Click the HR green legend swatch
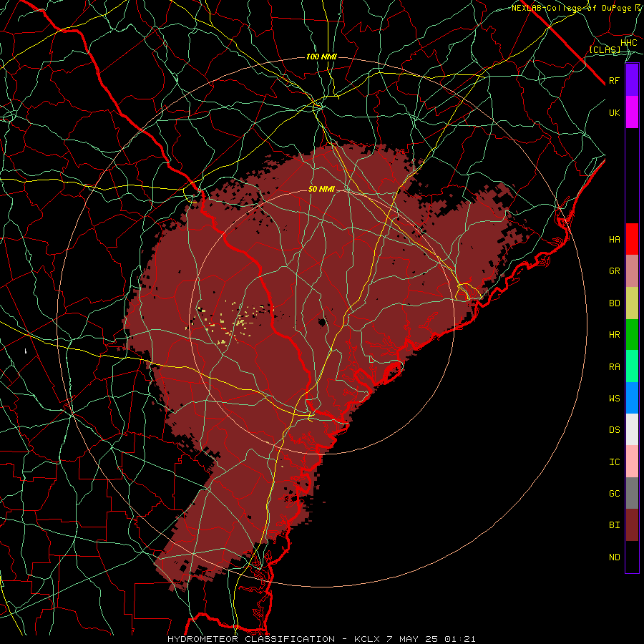Image resolution: width=644 pixels, height=644 pixels. click(x=632, y=335)
